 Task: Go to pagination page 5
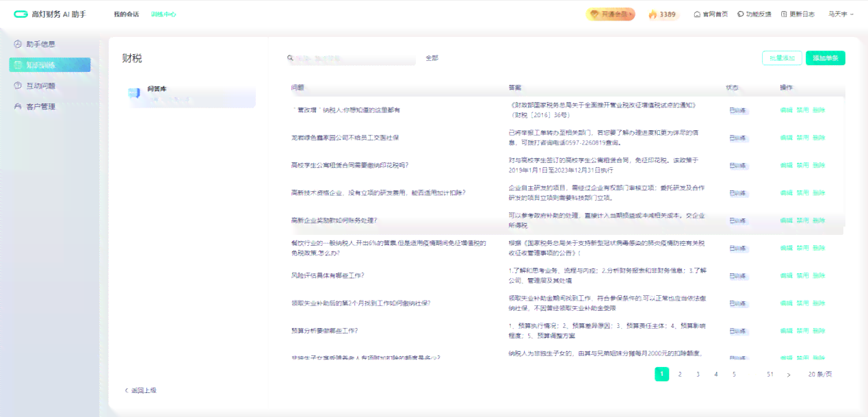click(734, 375)
